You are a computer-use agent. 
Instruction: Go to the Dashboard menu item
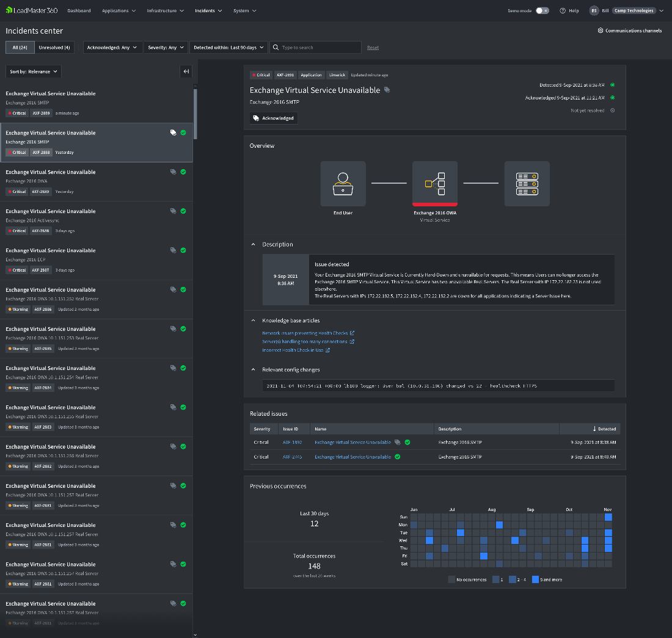[79, 11]
